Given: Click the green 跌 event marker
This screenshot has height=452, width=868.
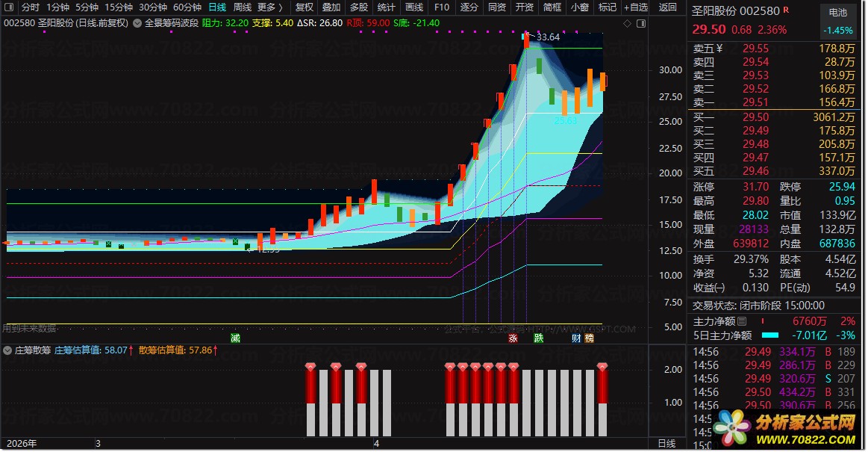Looking at the screenshot, I should click(539, 338).
